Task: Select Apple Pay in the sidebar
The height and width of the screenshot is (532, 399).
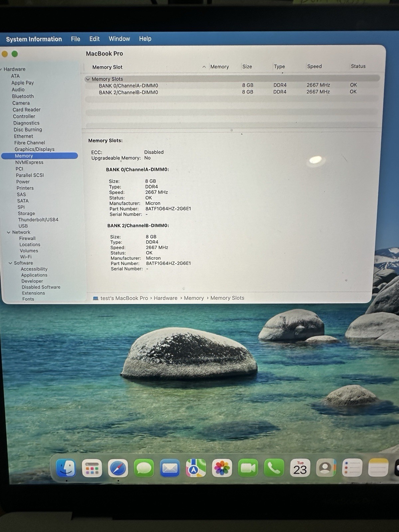Action: 23,82
